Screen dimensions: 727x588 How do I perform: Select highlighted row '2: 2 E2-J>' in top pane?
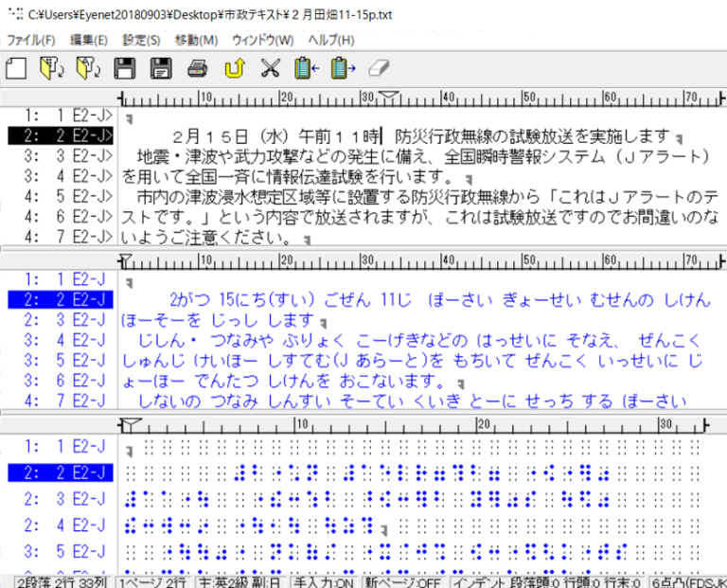coord(61,135)
